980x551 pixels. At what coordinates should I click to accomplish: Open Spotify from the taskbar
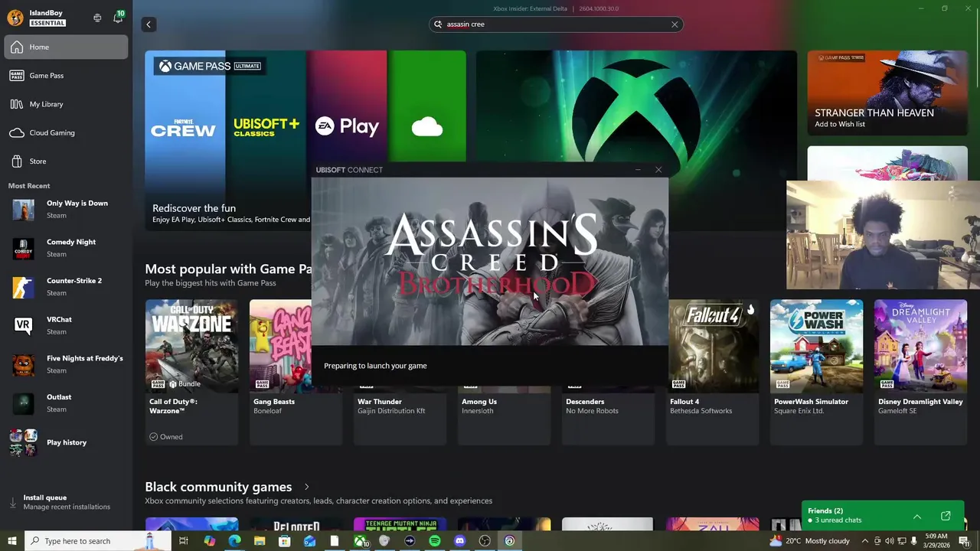point(435,541)
